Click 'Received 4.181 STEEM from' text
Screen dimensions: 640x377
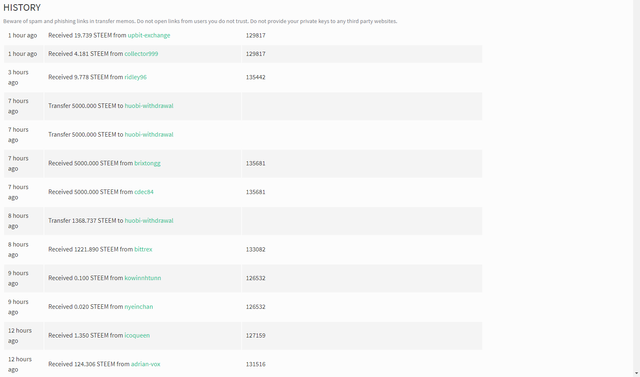(x=86, y=54)
